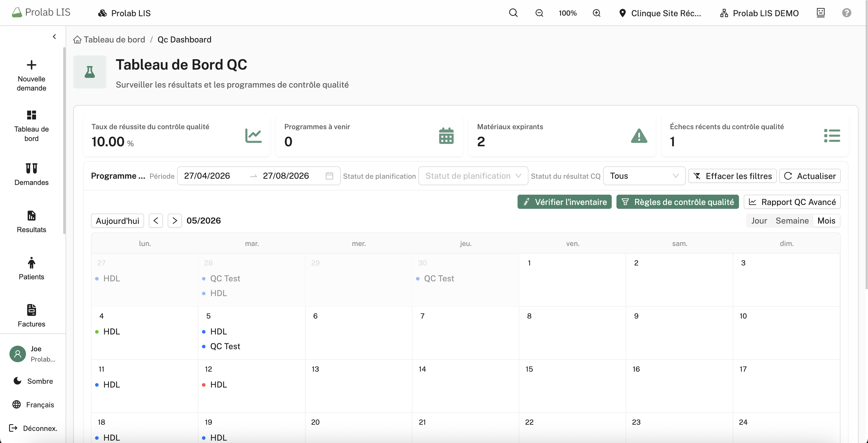Switch calendar to Jour view
868x443 pixels.
coord(759,221)
